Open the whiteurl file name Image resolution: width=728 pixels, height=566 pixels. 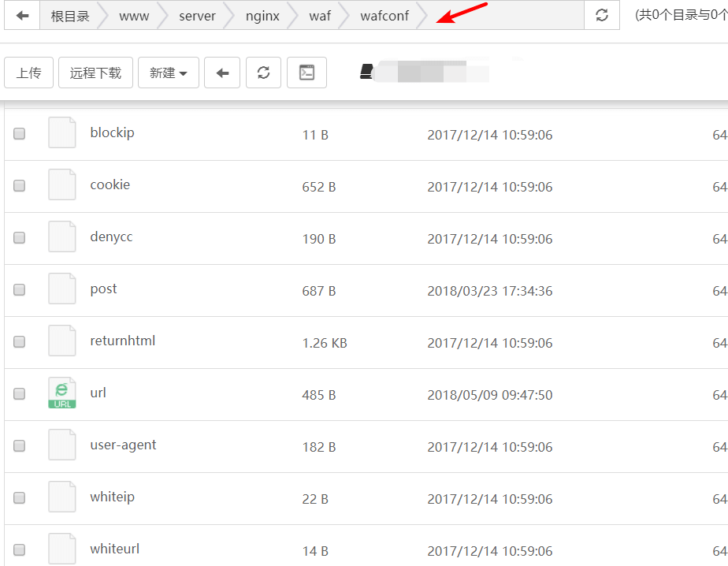tap(115, 549)
